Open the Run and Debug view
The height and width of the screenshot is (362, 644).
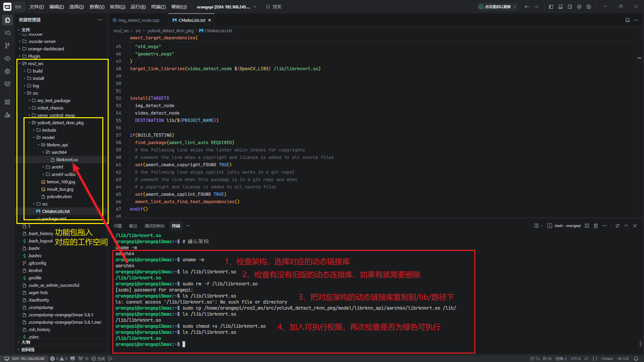click(7, 71)
